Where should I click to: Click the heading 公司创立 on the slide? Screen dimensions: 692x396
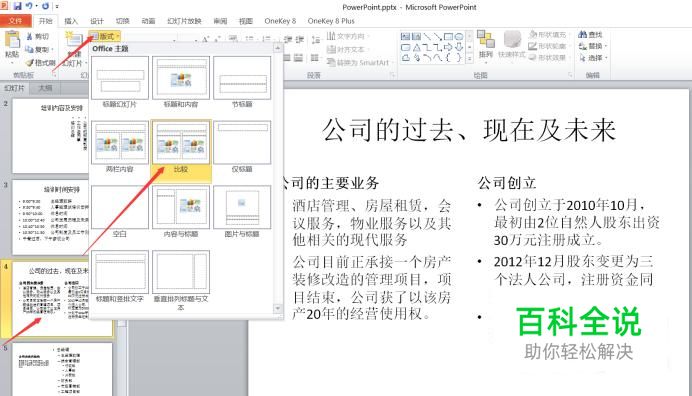tap(507, 183)
